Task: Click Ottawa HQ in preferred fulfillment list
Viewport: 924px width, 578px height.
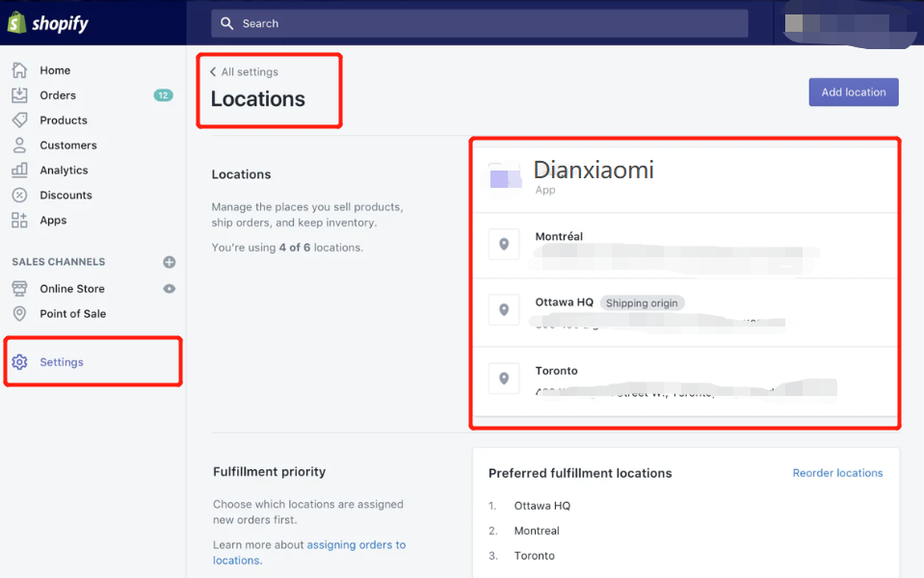Action: point(542,506)
